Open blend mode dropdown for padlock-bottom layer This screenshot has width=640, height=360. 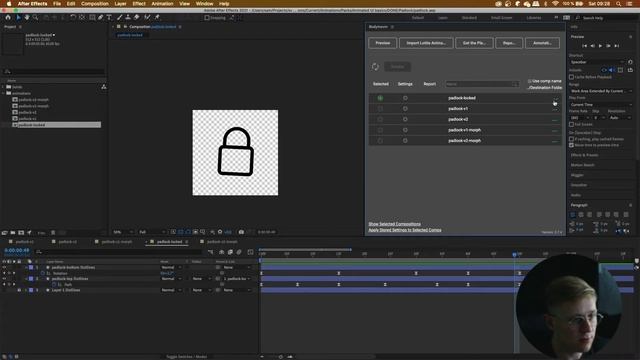171,267
